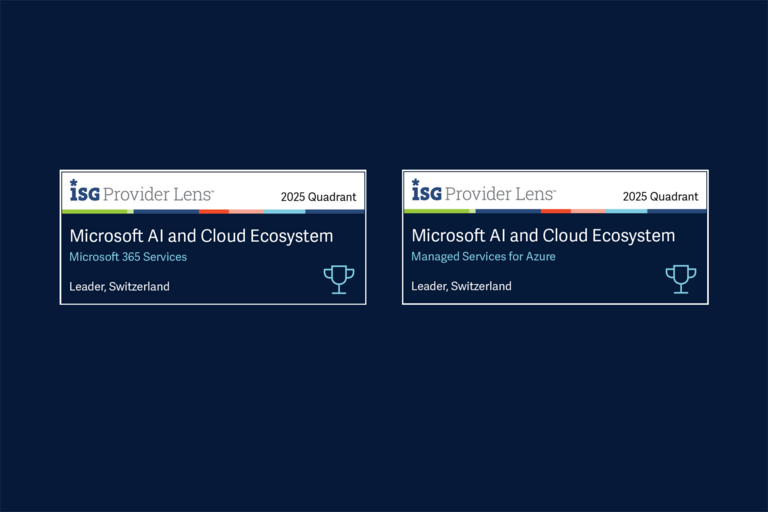Click the right badge's "Microsoft AI and Cloud Ecosystem" title

[x=543, y=236]
